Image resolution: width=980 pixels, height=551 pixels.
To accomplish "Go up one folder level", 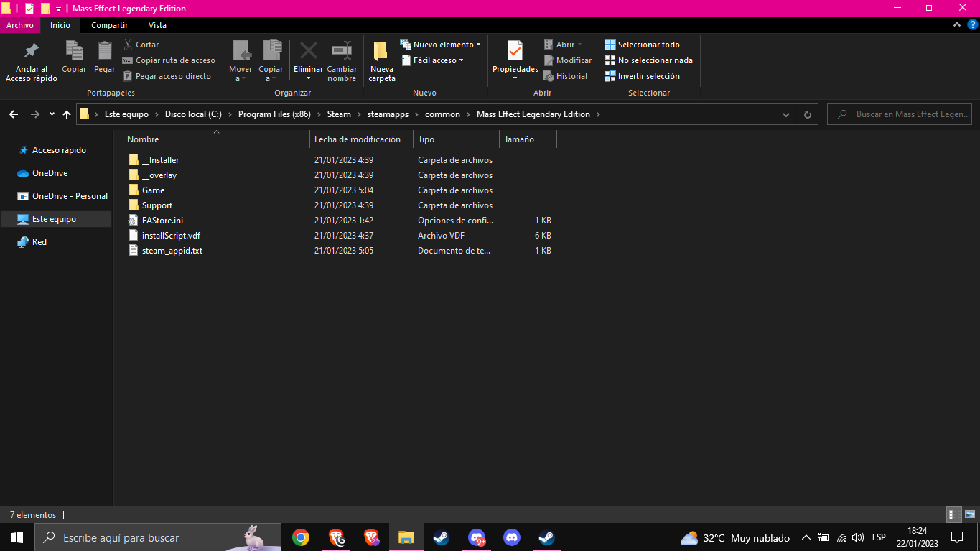I will coord(67,114).
